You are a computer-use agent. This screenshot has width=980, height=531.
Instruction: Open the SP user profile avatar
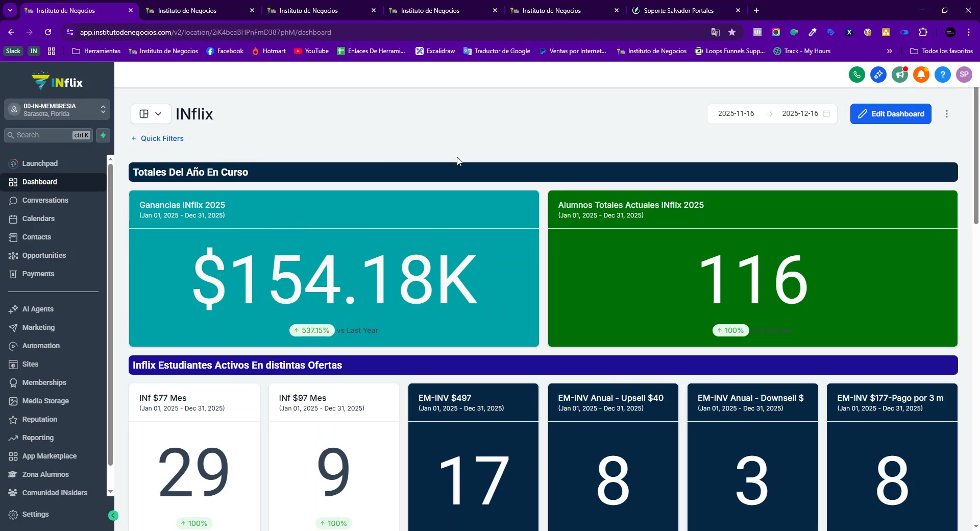(964, 75)
